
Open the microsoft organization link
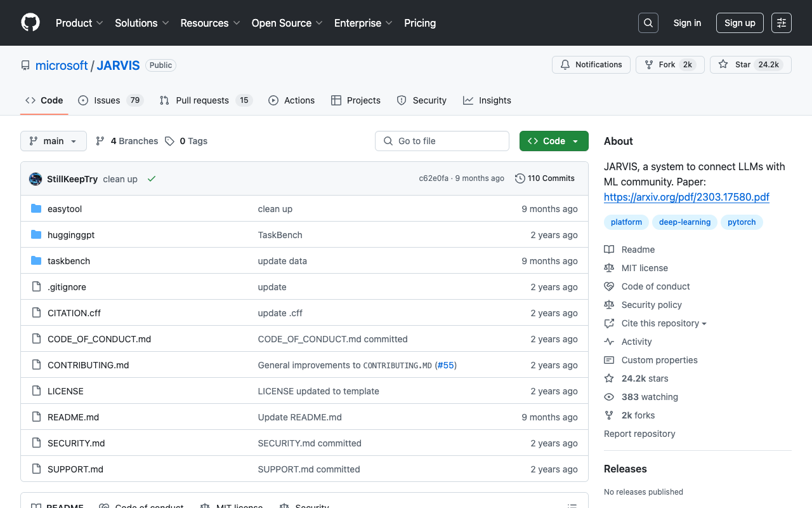coord(62,65)
